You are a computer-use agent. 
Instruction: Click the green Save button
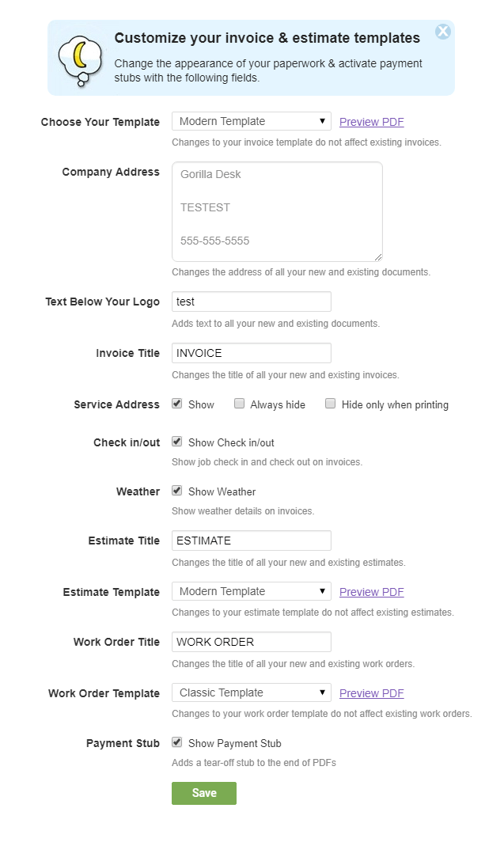tap(204, 793)
